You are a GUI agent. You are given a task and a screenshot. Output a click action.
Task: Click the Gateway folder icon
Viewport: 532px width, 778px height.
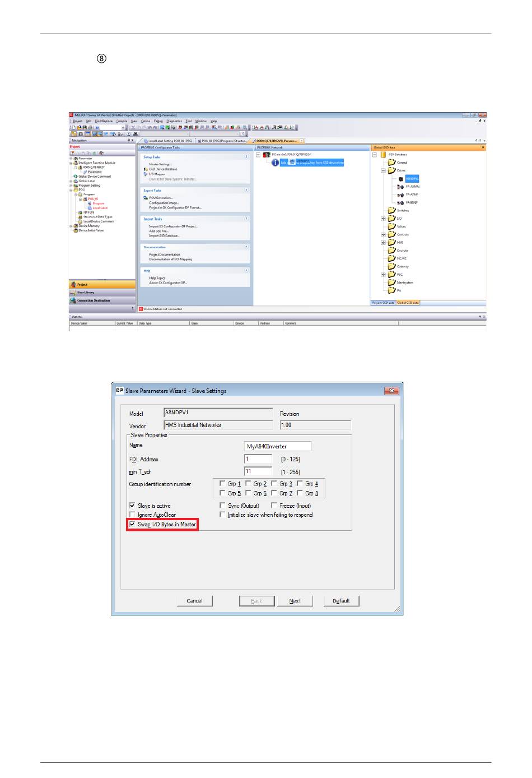click(392, 266)
